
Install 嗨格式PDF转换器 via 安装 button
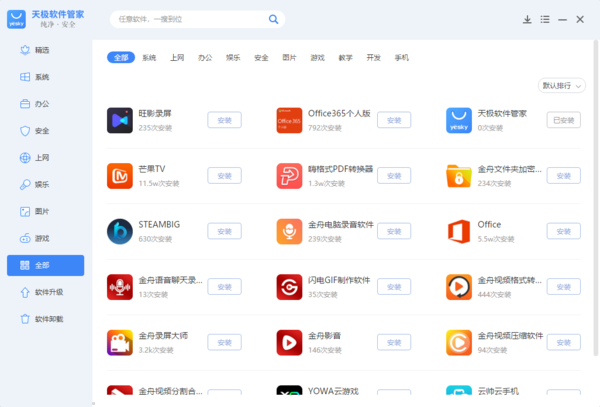[x=394, y=176]
